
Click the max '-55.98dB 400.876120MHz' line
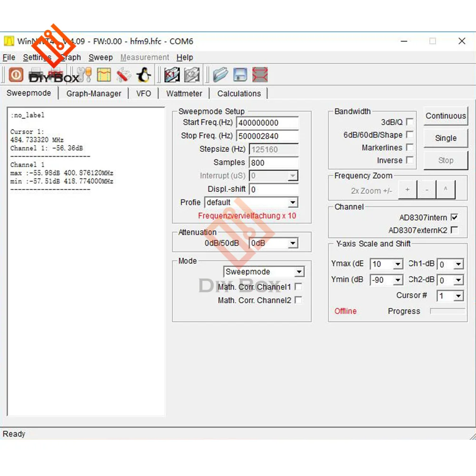(x=61, y=173)
